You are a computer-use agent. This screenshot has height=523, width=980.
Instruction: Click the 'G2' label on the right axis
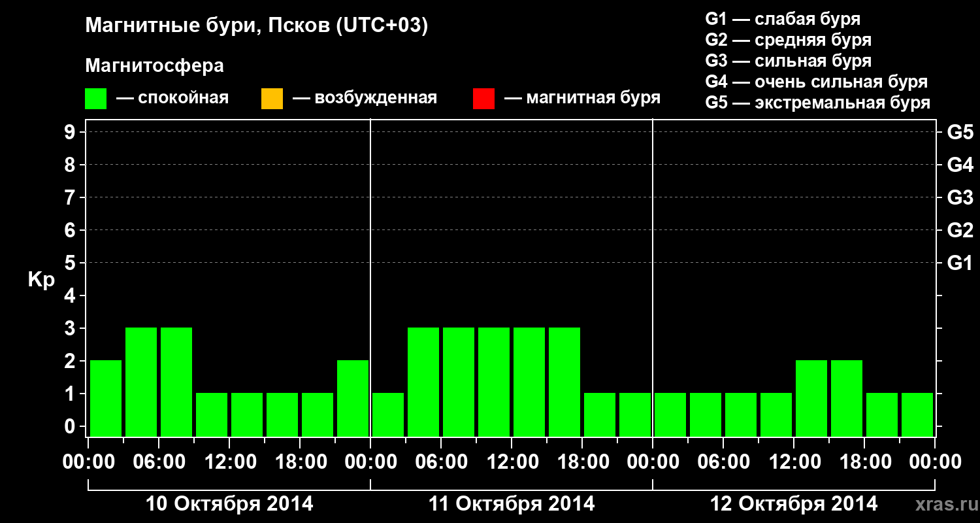point(960,230)
